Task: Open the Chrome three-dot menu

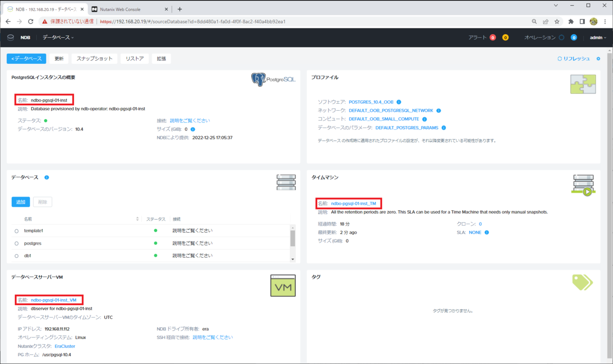Action: pos(605,21)
